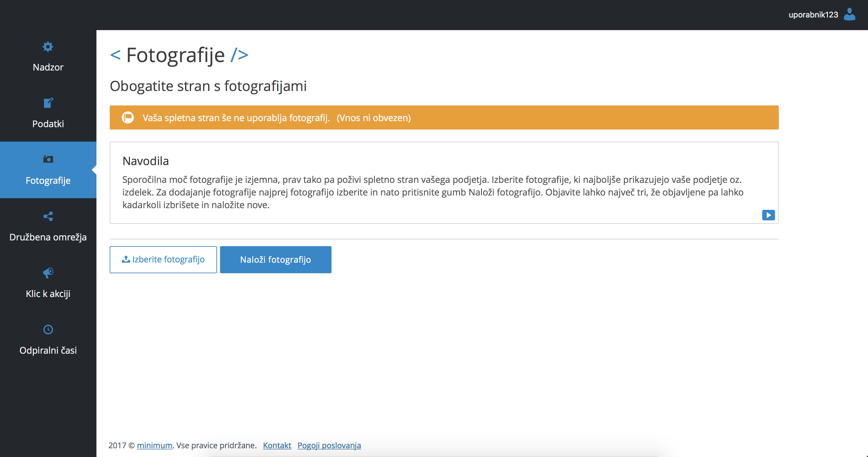Click the Klic k akciji megaphone icon
Image resolution: width=868 pixels, height=457 pixels.
(48, 272)
